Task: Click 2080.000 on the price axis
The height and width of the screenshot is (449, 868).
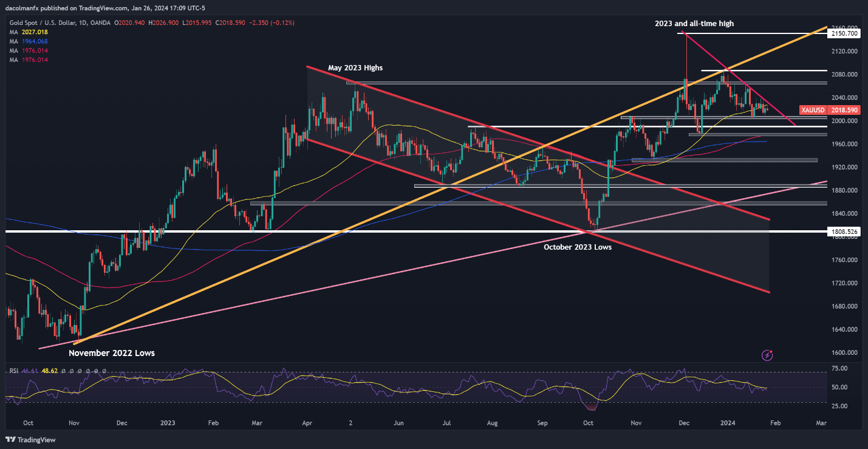Action: click(845, 74)
